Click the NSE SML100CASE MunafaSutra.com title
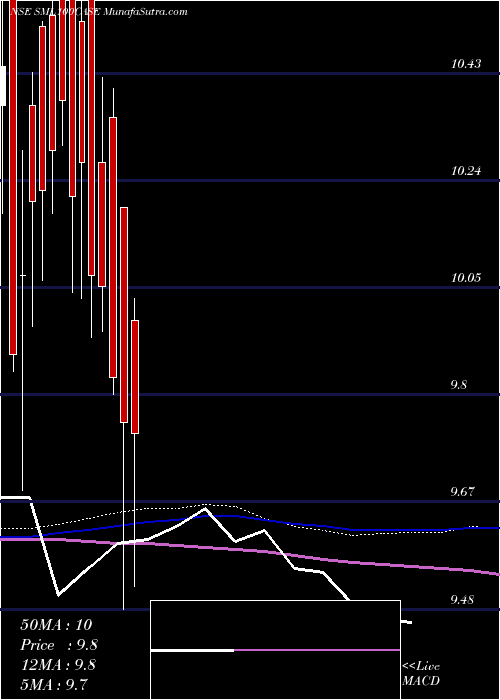 tap(98, 12)
